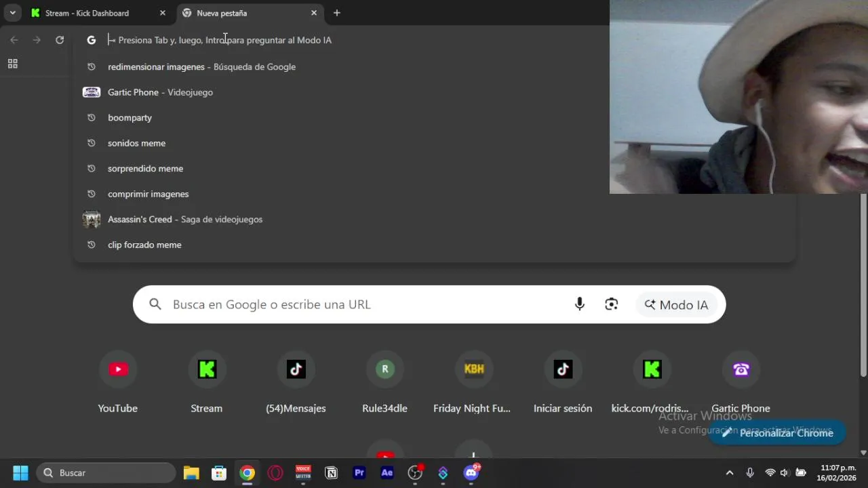Image resolution: width=868 pixels, height=488 pixels.
Task: Click the microphone tray icon
Action: [x=750, y=472]
